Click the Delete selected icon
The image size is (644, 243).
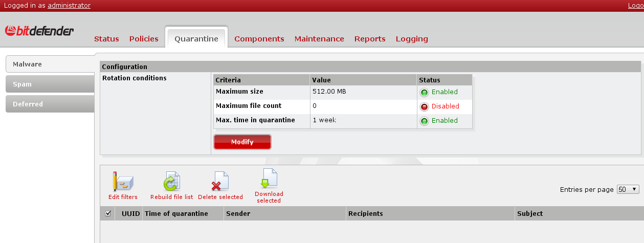(220, 182)
